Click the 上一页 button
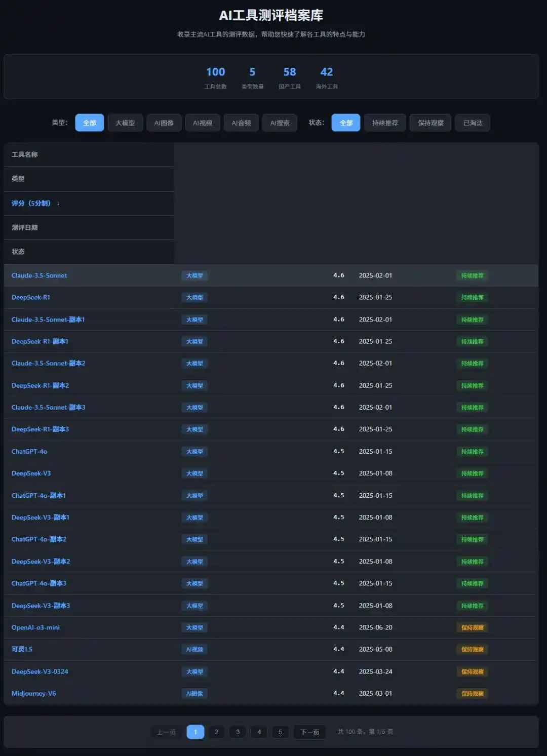The width and height of the screenshot is (547, 756). pos(166,732)
